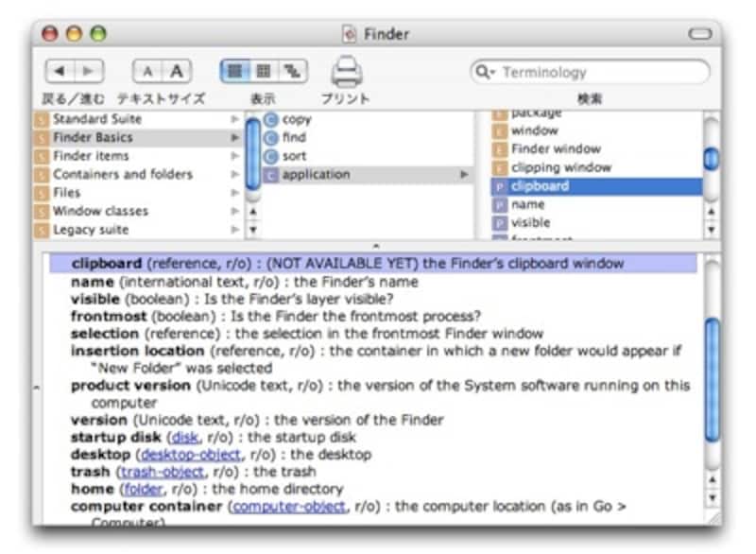756x554 pixels.
Task: Switch to column browser view
Action: coord(235,71)
